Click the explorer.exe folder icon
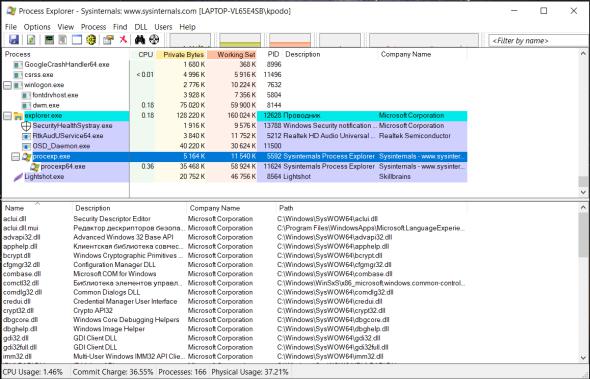590x379 pixels. pos(18,116)
